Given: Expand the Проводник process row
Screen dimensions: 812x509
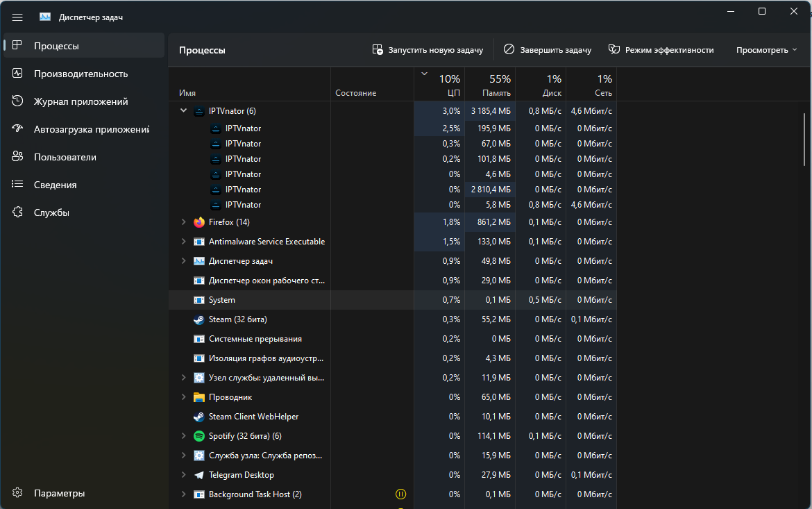Looking at the screenshot, I should point(183,397).
